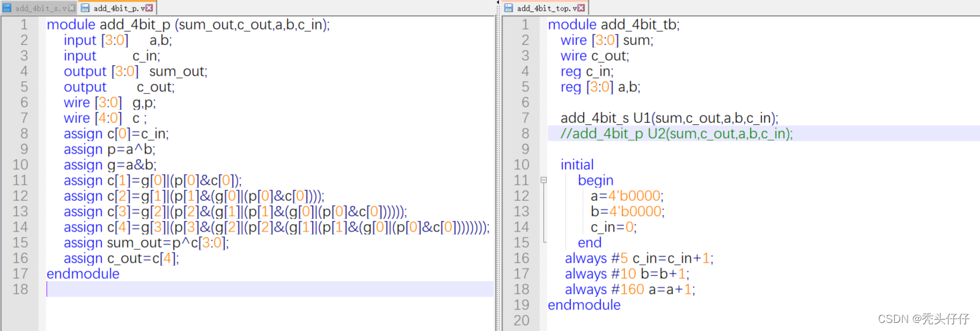The image size is (980, 331).
Task: Click the 'always #5 c_in=c_in+1;' line
Action: pyautogui.click(x=639, y=258)
